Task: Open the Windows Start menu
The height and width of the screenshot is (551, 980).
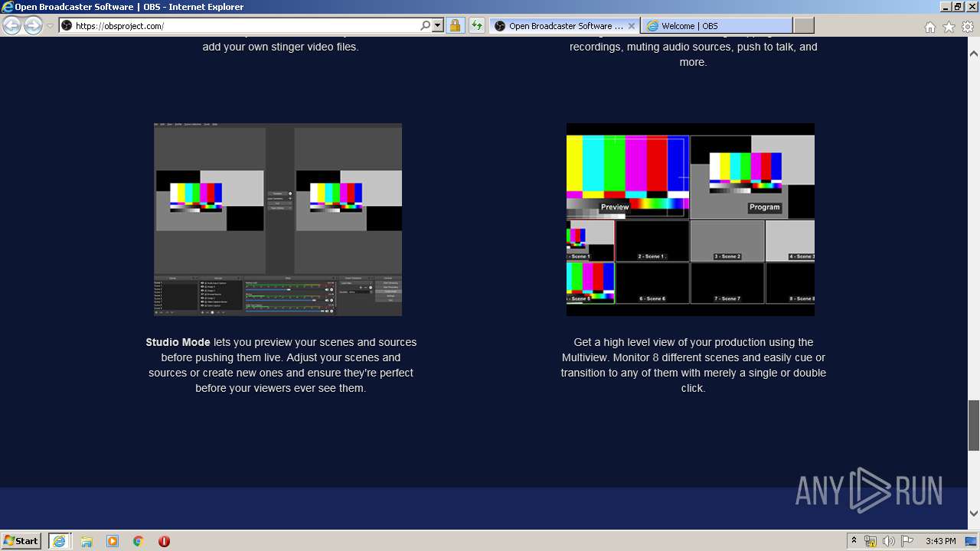Action: coord(21,540)
